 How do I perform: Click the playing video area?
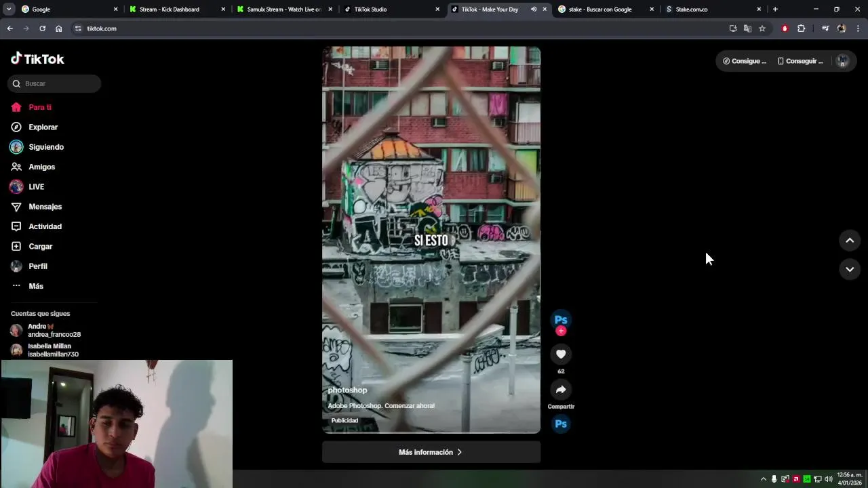coord(431,240)
